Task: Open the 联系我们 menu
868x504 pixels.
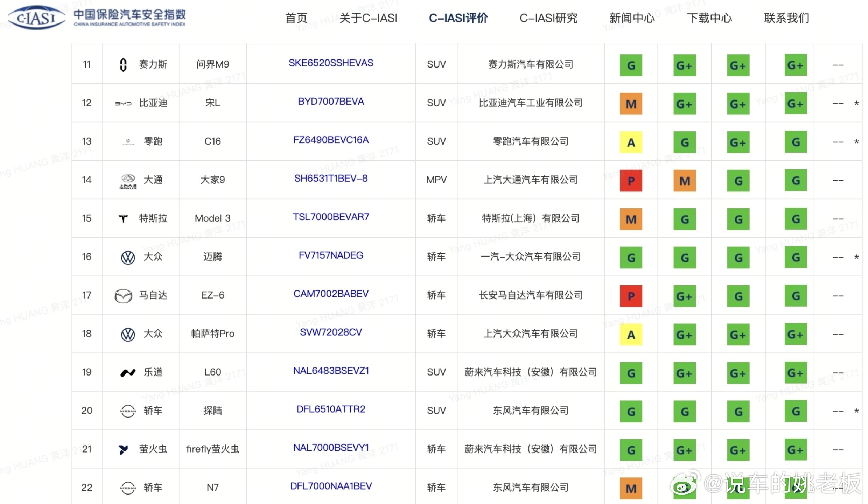Action: coord(787,18)
